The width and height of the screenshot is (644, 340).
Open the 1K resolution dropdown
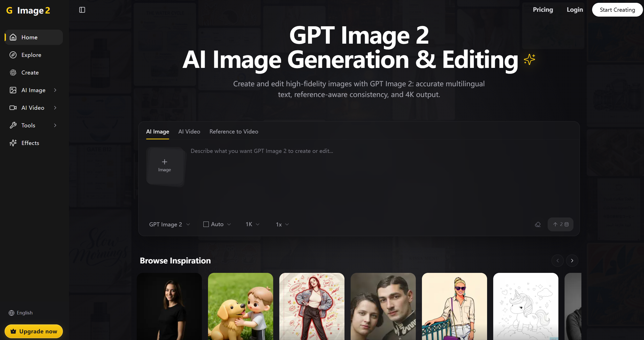click(x=252, y=224)
